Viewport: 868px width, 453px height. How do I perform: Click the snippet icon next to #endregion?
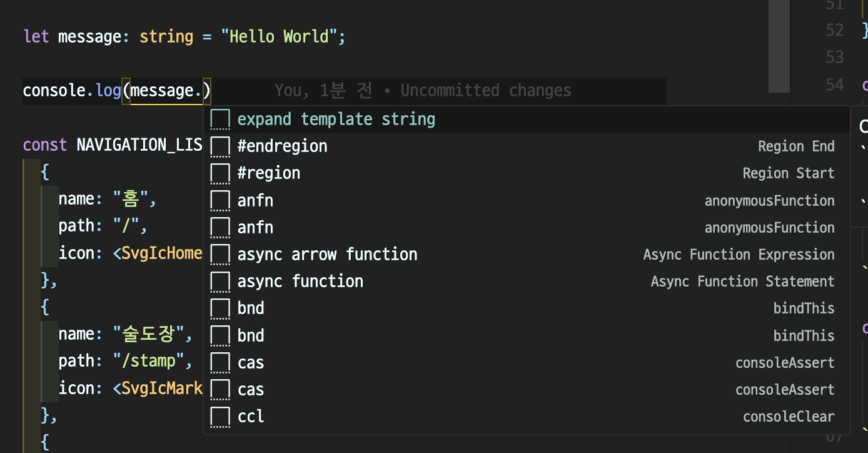(220, 146)
